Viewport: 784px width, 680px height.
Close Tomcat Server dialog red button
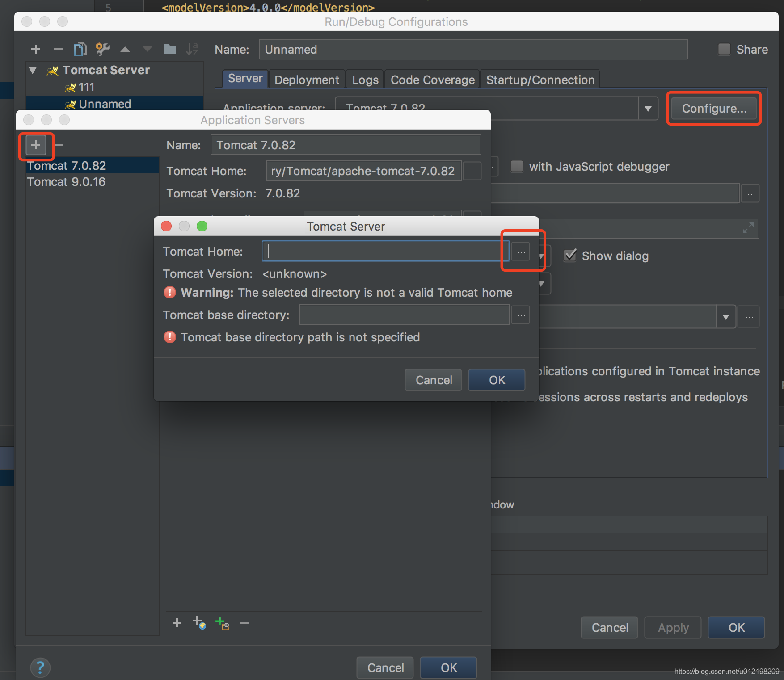pos(166,226)
